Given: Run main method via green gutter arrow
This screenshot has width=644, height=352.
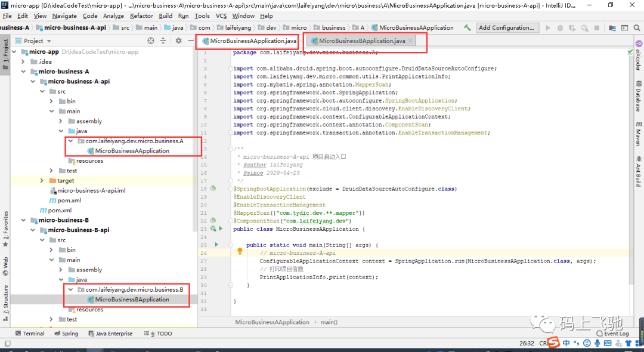Looking at the screenshot, I should point(216,245).
